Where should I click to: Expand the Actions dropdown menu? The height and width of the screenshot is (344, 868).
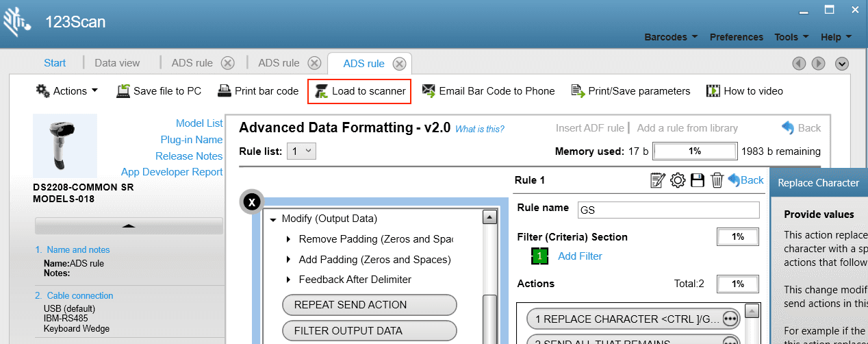click(67, 91)
